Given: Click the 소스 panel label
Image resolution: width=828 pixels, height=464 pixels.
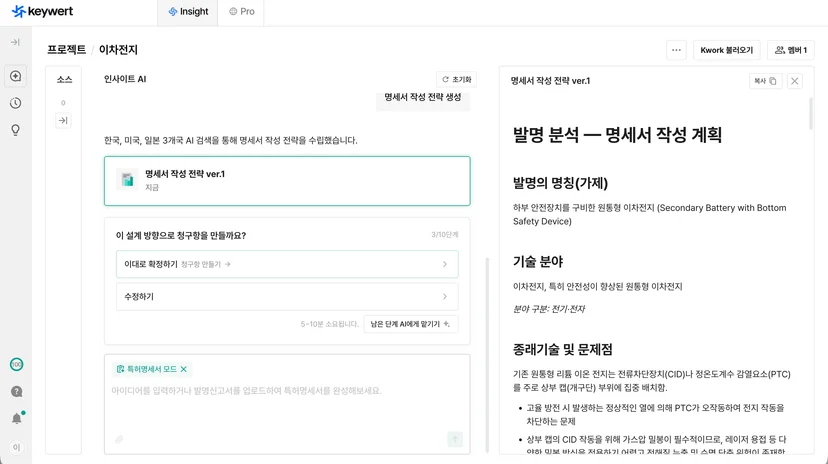Looking at the screenshot, I should [x=64, y=80].
